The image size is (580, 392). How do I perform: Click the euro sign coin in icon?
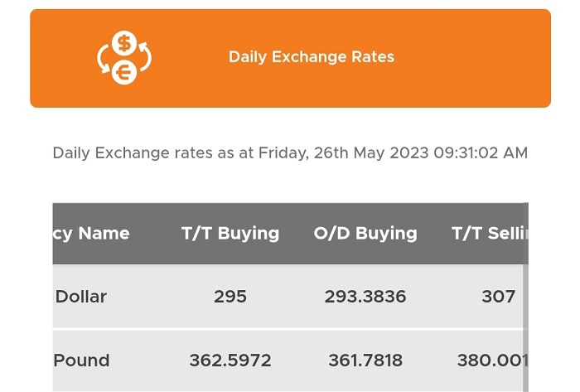coord(124,72)
